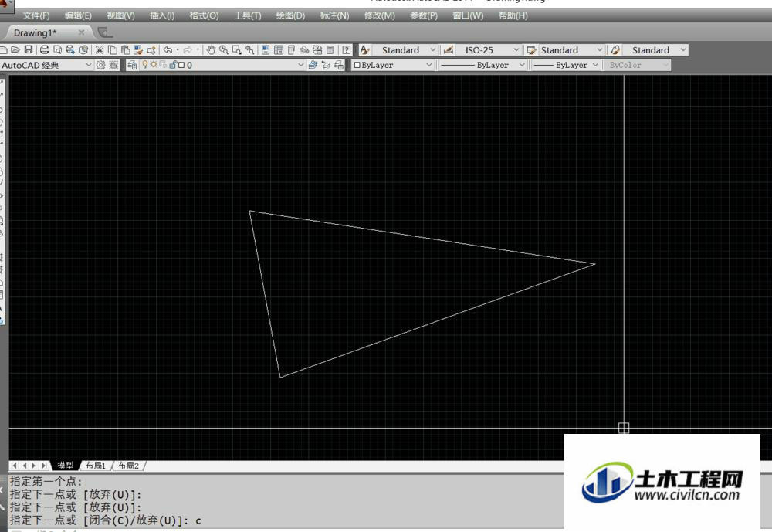772x532 pixels.
Task: Copy selection using the Copy icon
Action: [x=112, y=49]
